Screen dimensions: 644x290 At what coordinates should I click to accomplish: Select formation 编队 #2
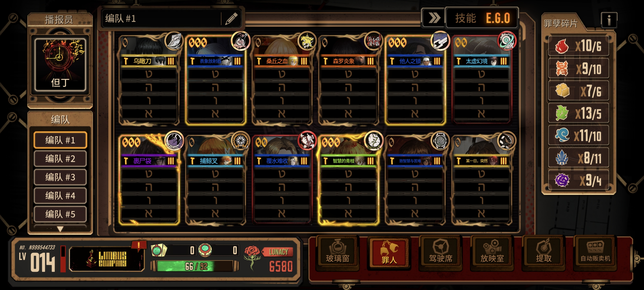60,159
